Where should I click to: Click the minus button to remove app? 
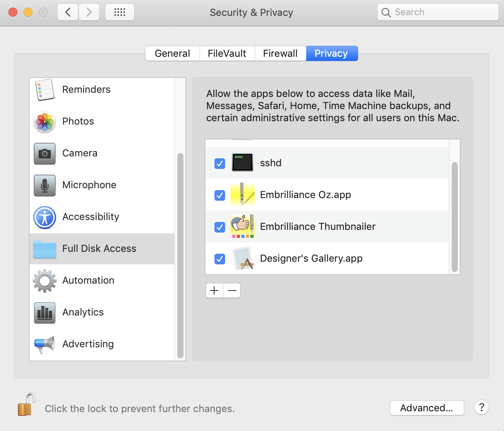coord(232,290)
